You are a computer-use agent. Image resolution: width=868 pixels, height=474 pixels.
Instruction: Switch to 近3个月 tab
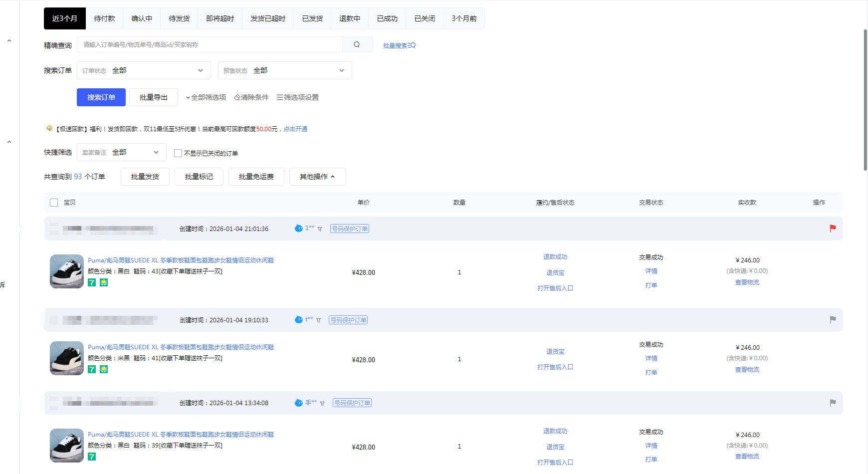point(65,18)
